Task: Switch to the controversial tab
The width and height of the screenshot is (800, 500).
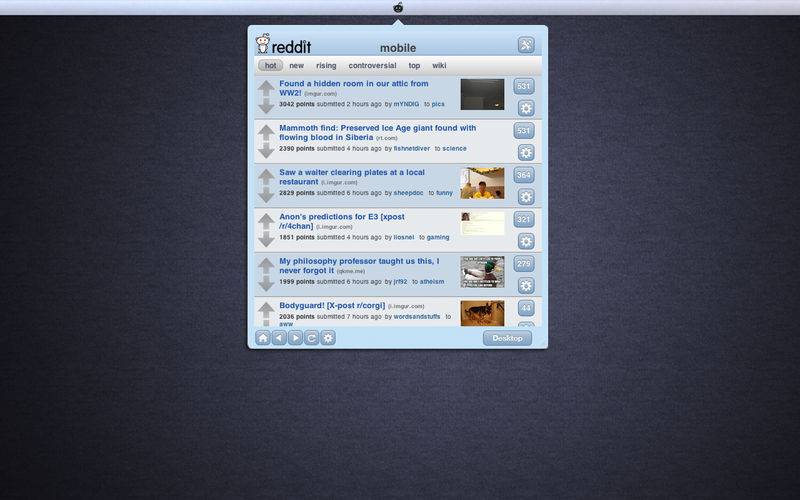Action: coord(372,65)
